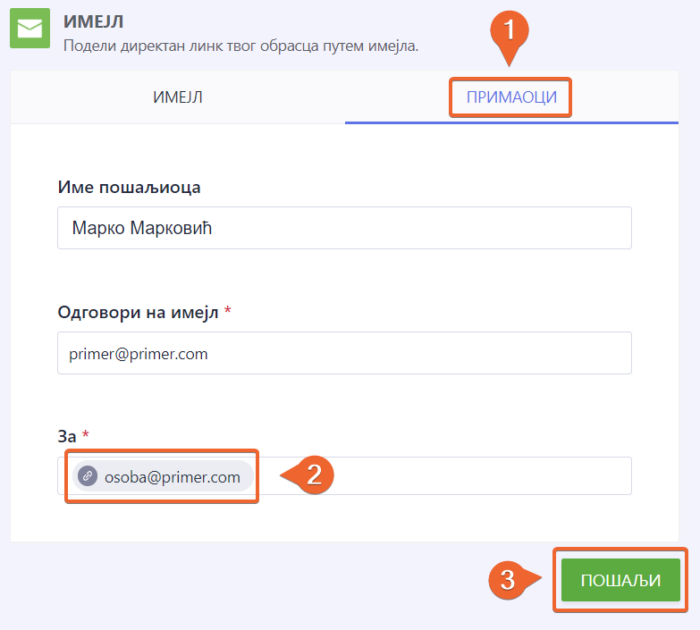Click the ИМЕЈЛ section heading
This screenshot has width=700, height=630.
93,21
